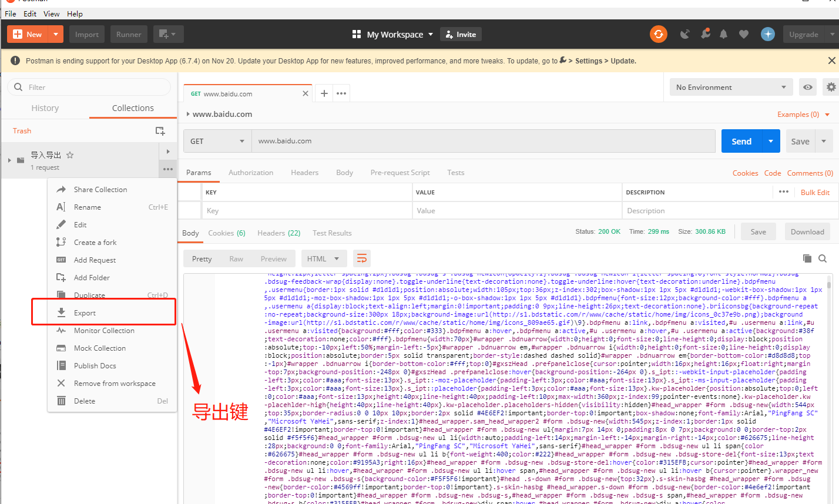The image size is (839, 504).
Task: Open the satellite capture icon in header
Action: tap(685, 34)
